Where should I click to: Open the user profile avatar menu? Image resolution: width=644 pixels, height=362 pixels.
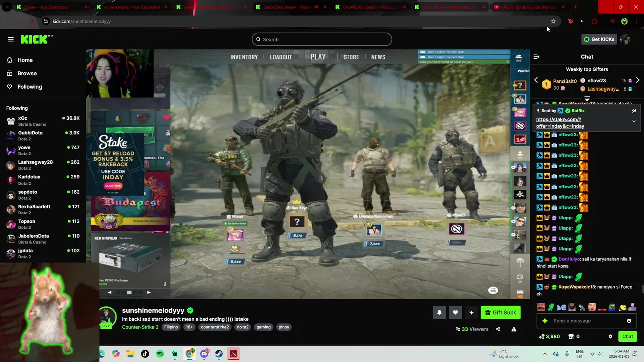(x=625, y=39)
